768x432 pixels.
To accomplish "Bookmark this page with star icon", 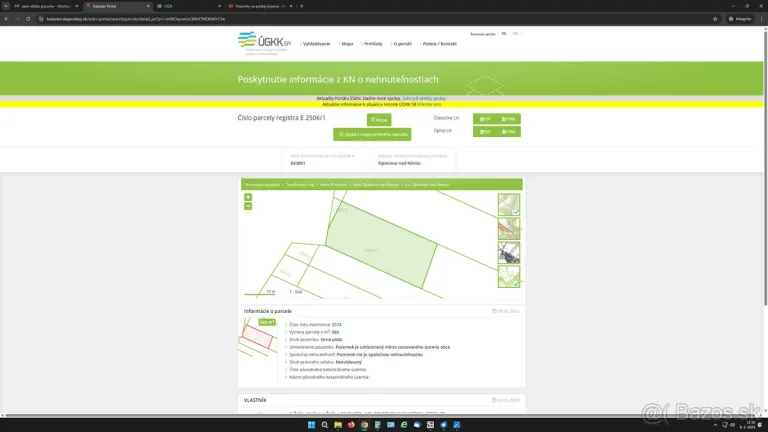I will (715, 19).
